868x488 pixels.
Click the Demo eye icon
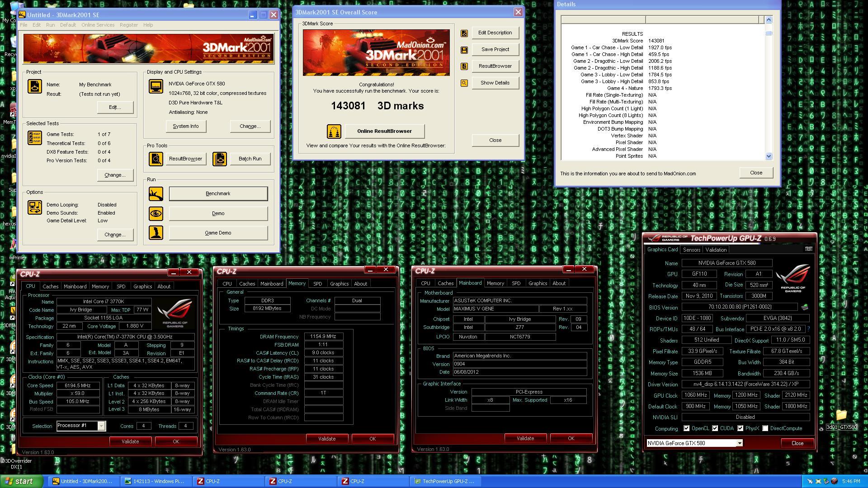point(156,213)
